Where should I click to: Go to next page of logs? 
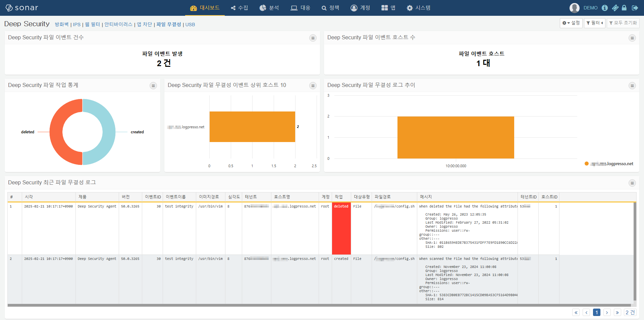click(607, 313)
